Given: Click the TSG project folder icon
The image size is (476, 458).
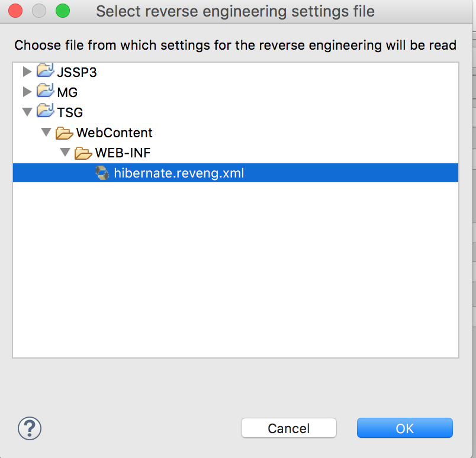Looking at the screenshot, I should click(46, 111).
